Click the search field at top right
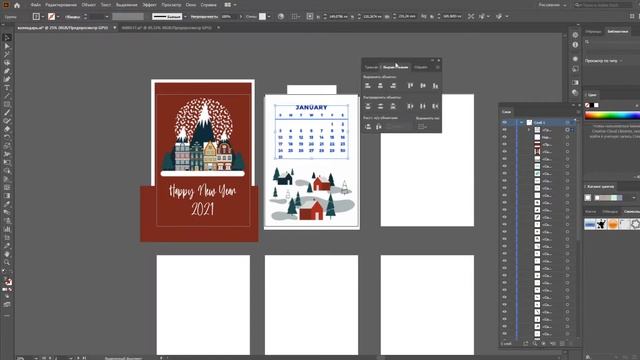This screenshot has height=360, width=640. (604, 5)
